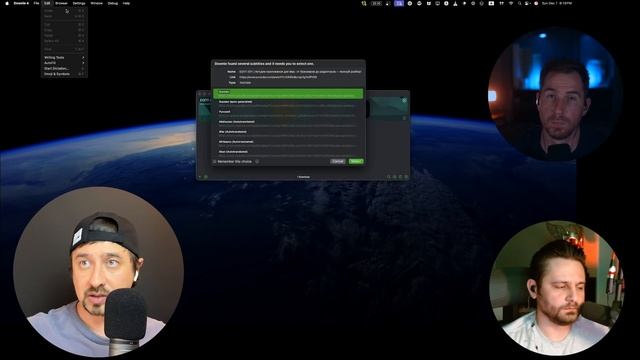Image resolution: width=640 pixels, height=360 pixels.
Task: Click the X icon on Downie download item
Action: [404, 100]
